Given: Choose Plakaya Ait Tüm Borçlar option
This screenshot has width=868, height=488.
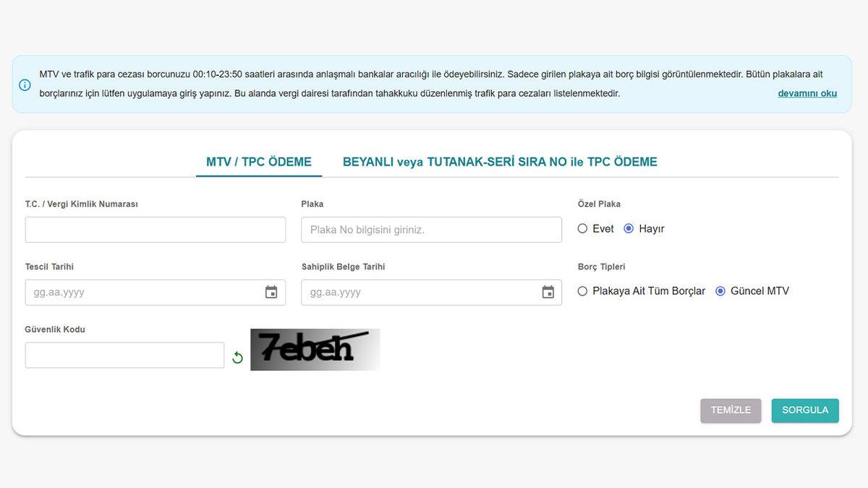Looking at the screenshot, I should [x=583, y=291].
